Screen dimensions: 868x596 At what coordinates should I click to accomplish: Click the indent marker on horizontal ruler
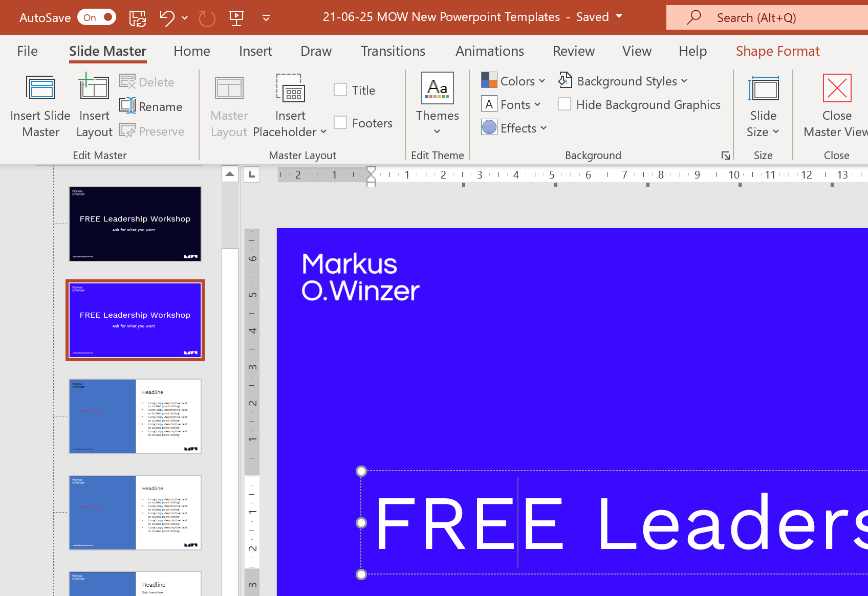(x=371, y=176)
